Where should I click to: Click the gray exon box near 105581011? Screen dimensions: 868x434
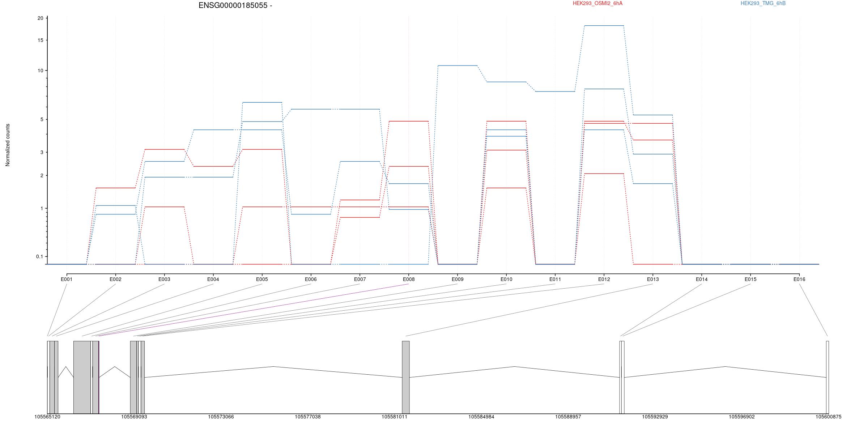pos(406,377)
